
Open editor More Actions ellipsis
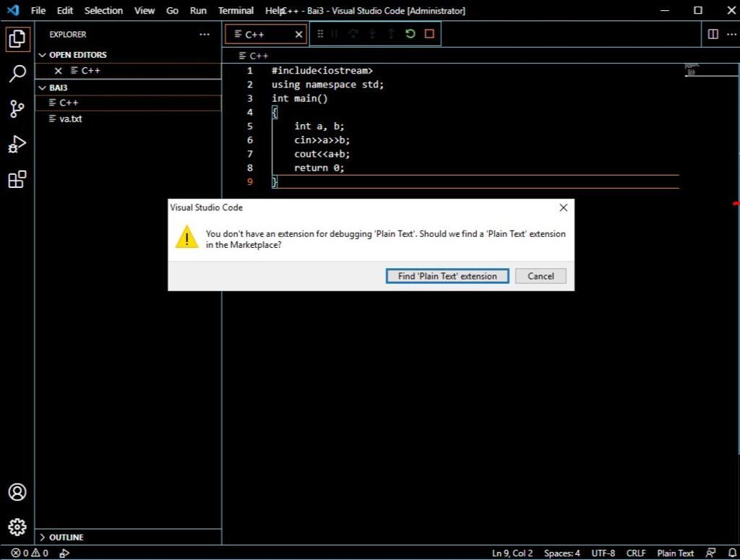731,34
